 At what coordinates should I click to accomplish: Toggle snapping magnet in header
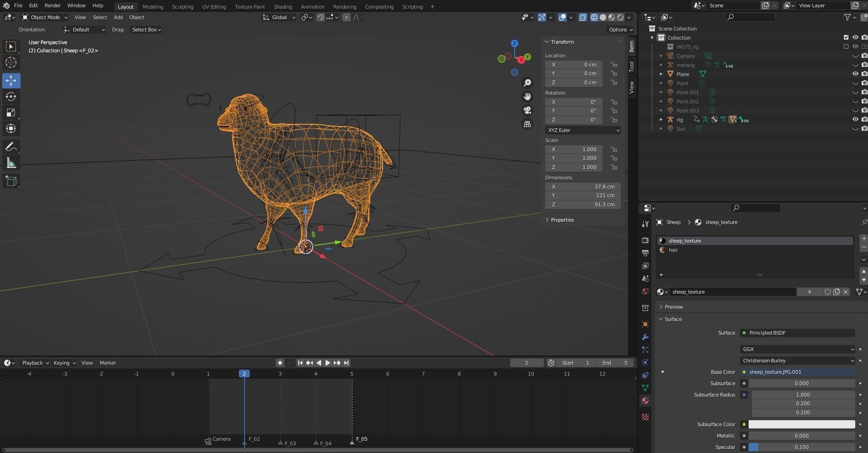321,17
